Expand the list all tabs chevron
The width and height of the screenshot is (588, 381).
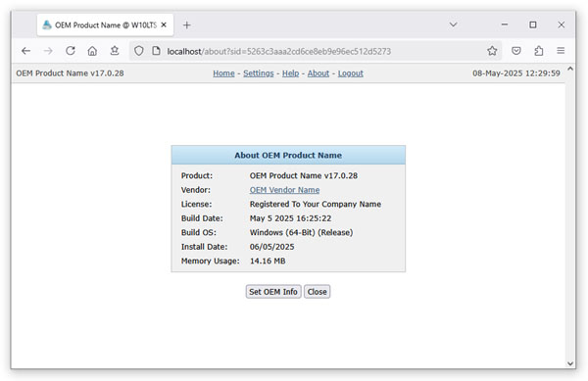tap(453, 24)
